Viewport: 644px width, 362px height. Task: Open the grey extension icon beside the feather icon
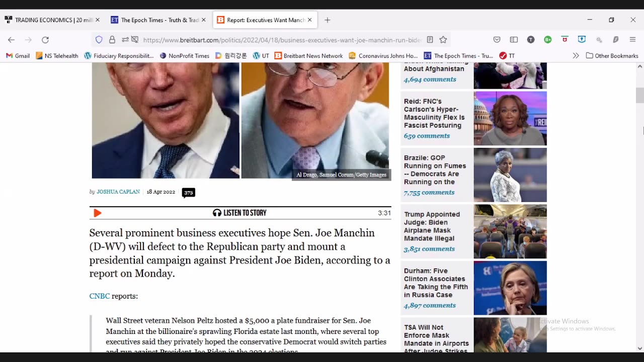click(x=599, y=40)
